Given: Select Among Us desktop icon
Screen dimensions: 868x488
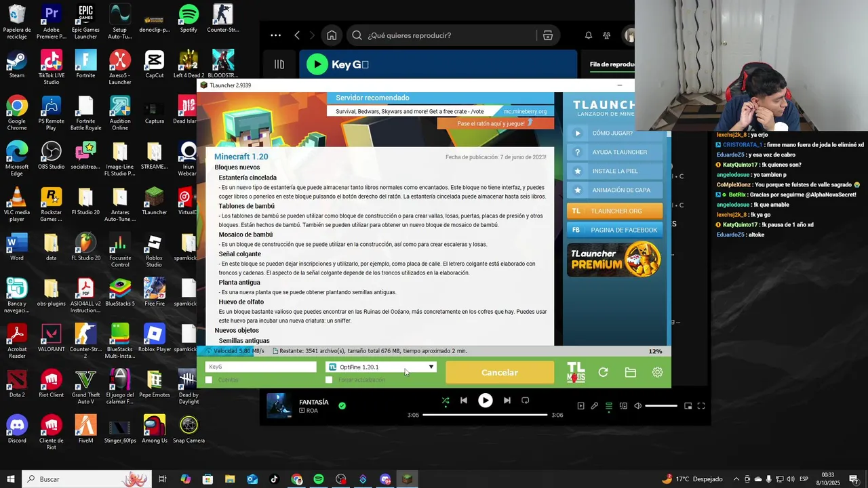Looking at the screenshot, I should (x=154, y=430).
